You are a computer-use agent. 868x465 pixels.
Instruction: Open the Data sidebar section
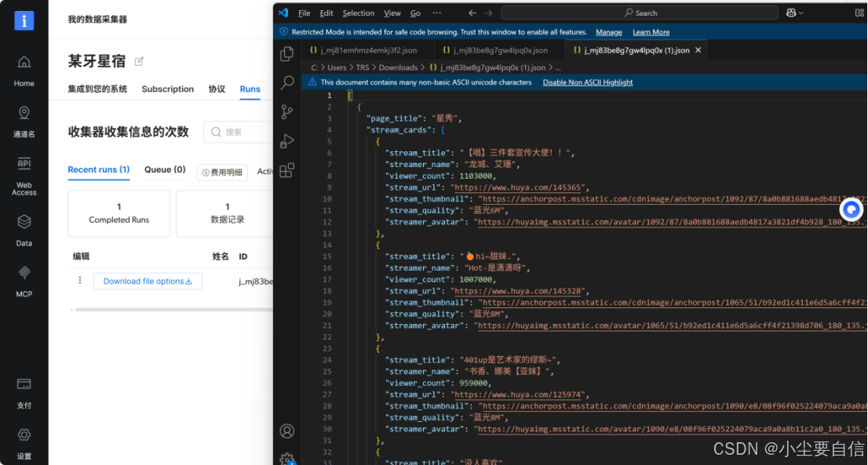tap(24, 231)
